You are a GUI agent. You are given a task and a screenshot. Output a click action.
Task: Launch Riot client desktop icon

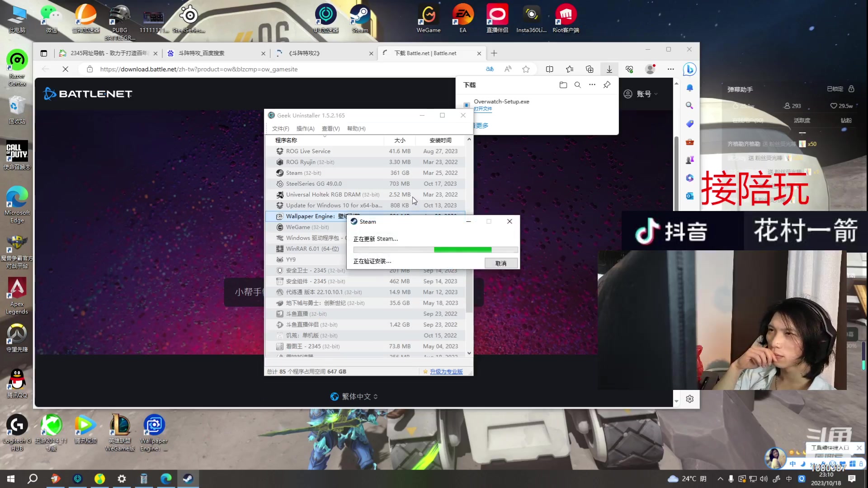click(x=566, y=19)
